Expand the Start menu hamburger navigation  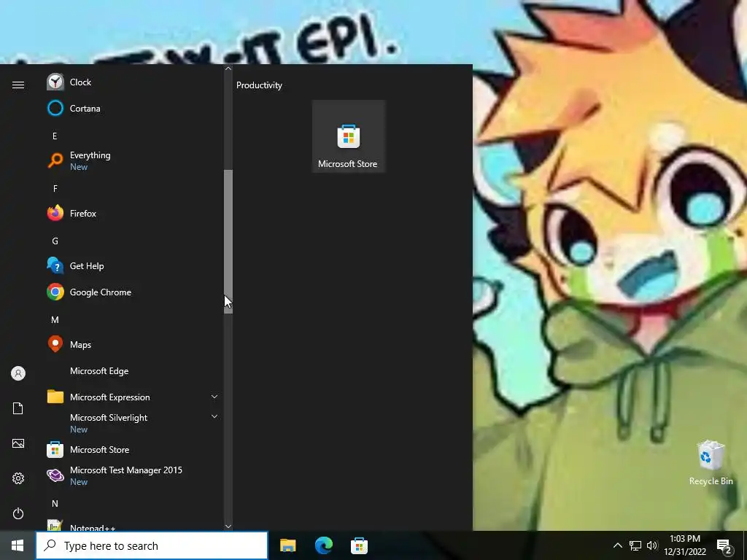pyautogui.click(x=18, y=85)
